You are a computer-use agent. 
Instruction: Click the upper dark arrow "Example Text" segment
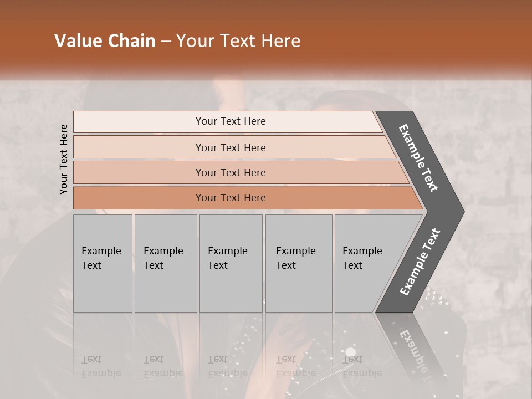(x=420, y=158)
